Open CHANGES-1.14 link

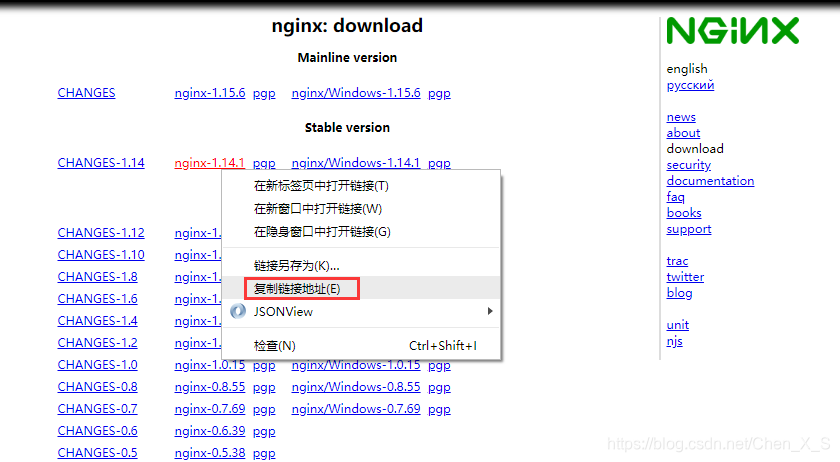[101, 163]
